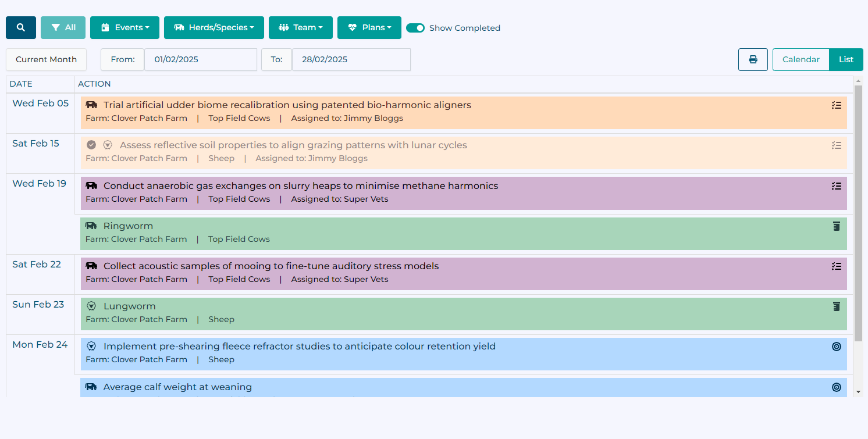
Task: Click medicine bottle icon on Lungworm event
Action: [x=837, y=306]
